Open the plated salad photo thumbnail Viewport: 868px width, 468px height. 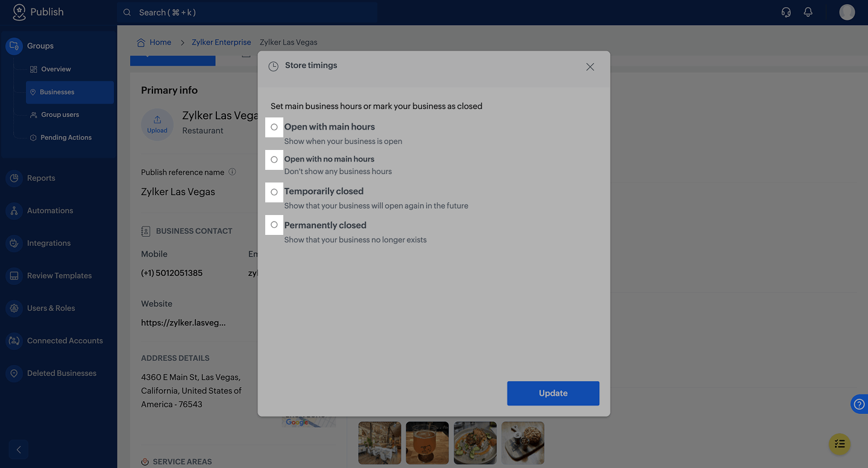point(475,443)
